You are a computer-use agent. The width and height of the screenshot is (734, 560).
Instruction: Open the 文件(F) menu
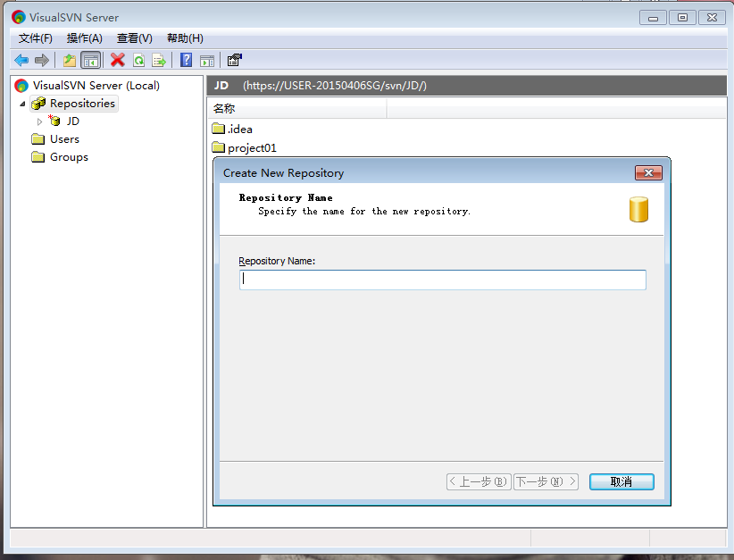click(36, 38)
